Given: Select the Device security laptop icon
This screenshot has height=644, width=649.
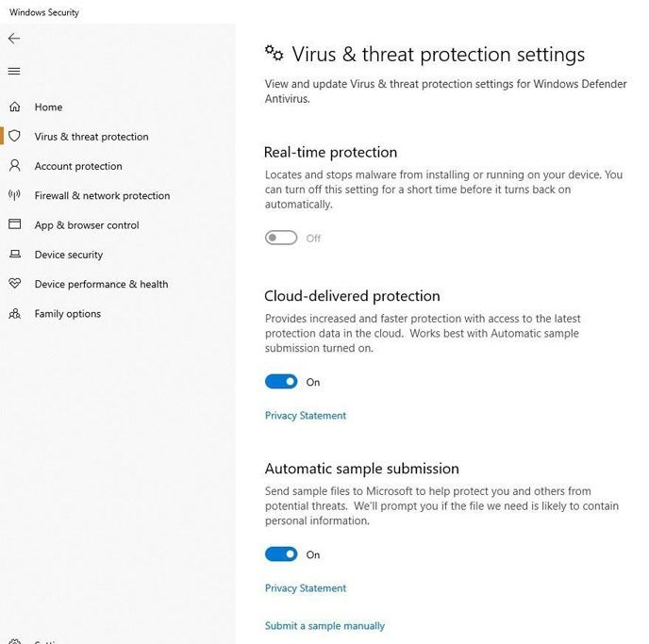Looking at the screenshot, I should click(14, 255).
